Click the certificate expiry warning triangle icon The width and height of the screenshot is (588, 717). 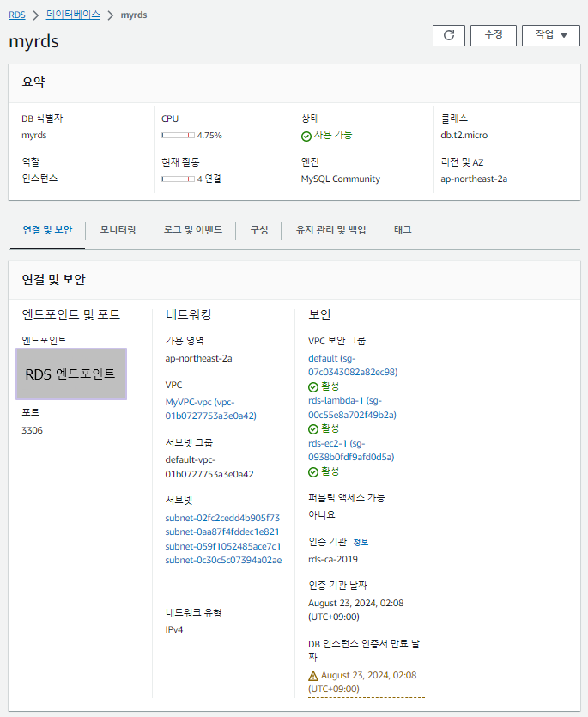coord(313,676)
